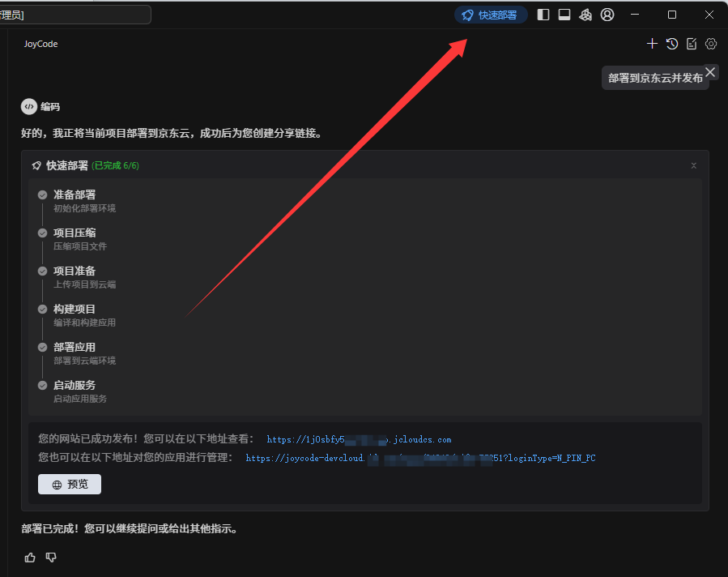Close the 快速部署 progress card
This screenshot has height=577, width=728.
click(x=694, y=166)
